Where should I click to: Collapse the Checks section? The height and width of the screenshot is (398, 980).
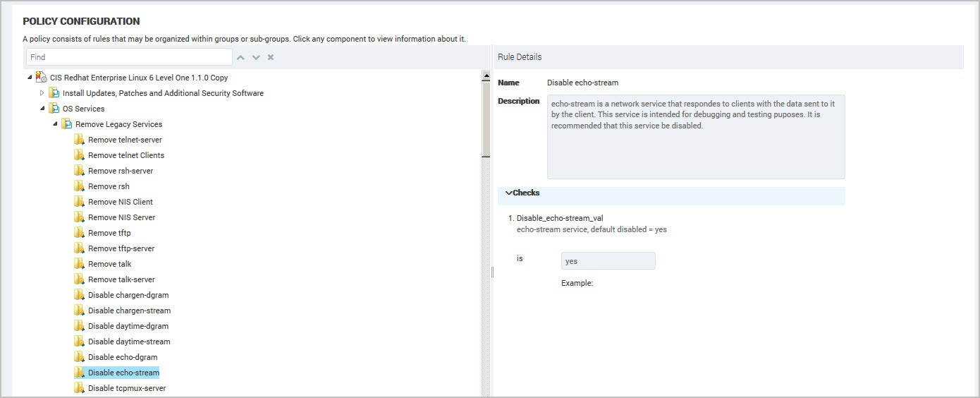coord(509,193)
